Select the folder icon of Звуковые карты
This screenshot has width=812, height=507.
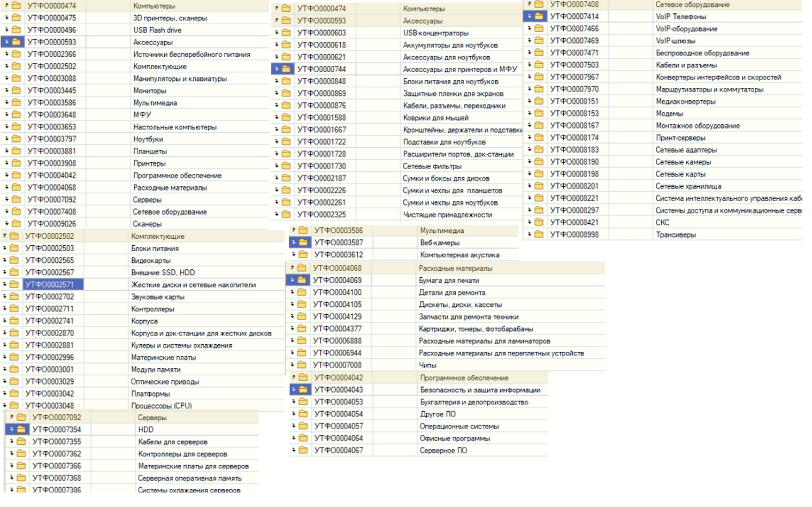(x=14, y=297)
